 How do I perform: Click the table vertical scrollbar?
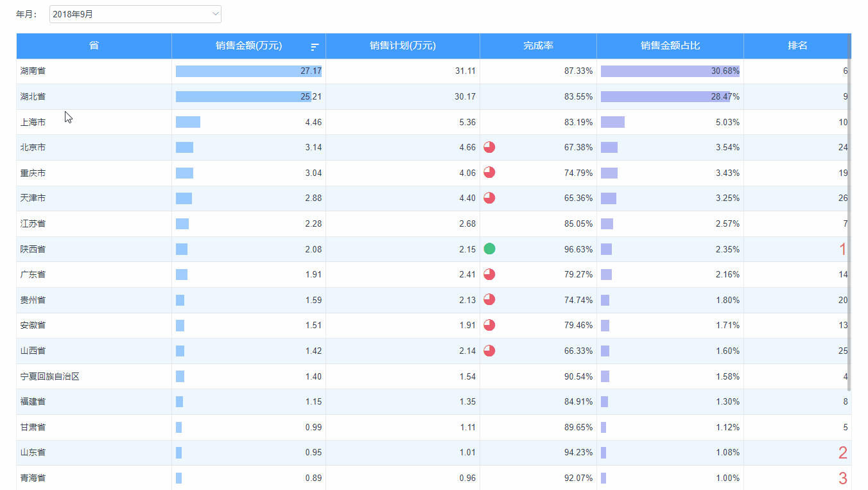(x=849, y=212)
